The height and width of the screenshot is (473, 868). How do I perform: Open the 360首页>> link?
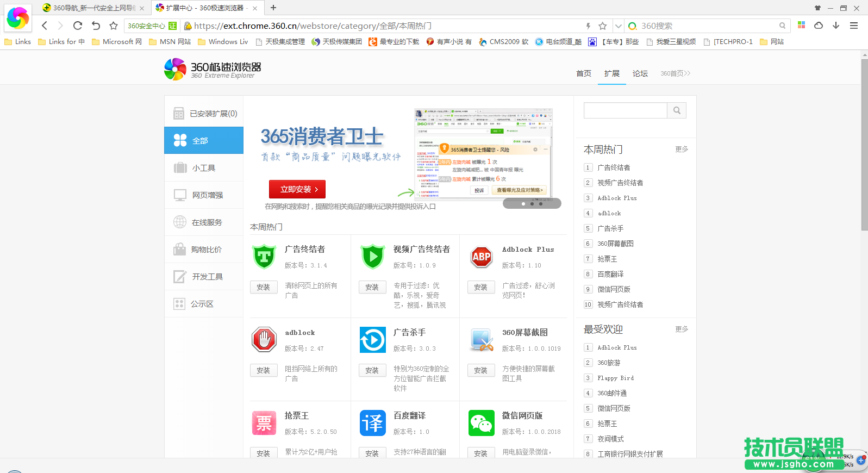pyautogui.click(x=676, y=73)
